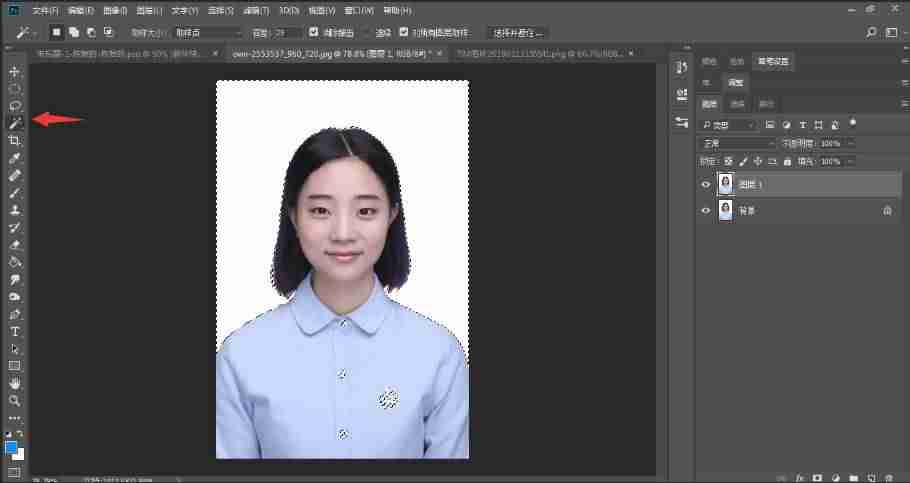Hide Layer 1 using its eye icon
This screenshot has width=910, height=483.
tap(706, 185)
